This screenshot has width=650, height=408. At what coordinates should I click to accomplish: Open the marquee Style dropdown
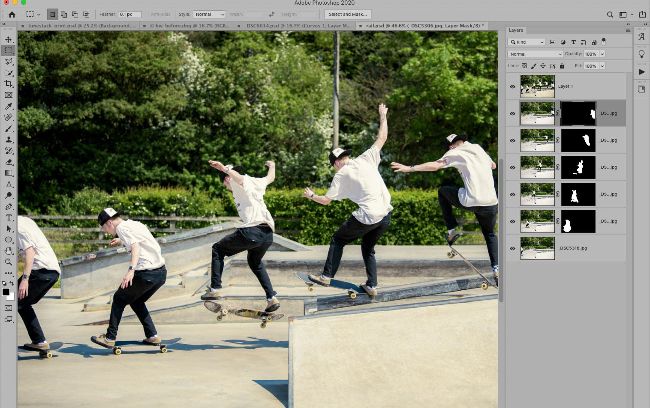209,15
